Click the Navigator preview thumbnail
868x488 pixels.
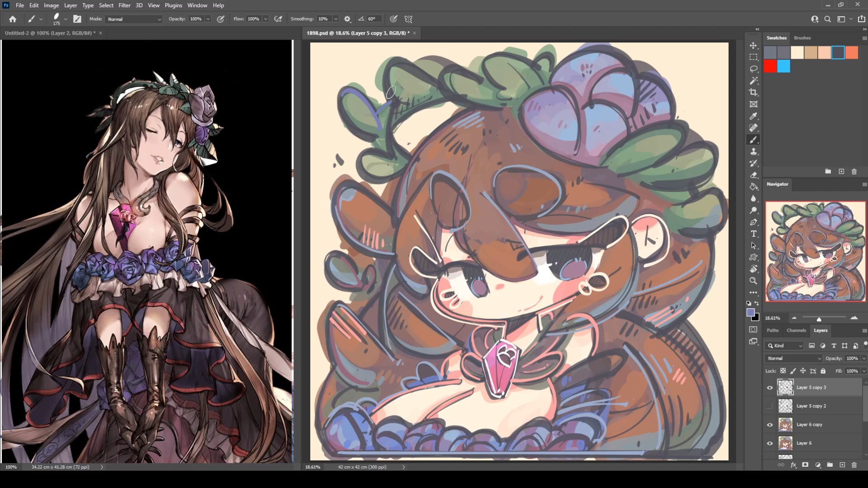(815, 252)
